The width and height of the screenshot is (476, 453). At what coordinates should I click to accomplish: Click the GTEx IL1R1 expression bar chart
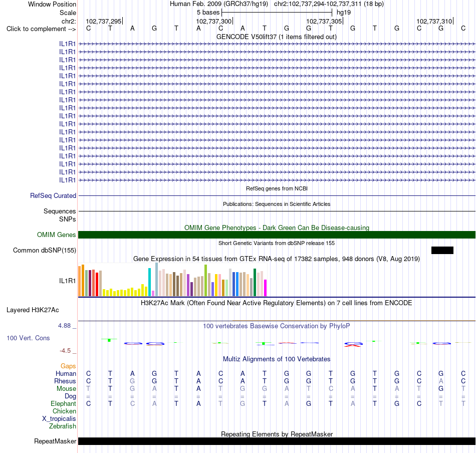coord(172,280)
